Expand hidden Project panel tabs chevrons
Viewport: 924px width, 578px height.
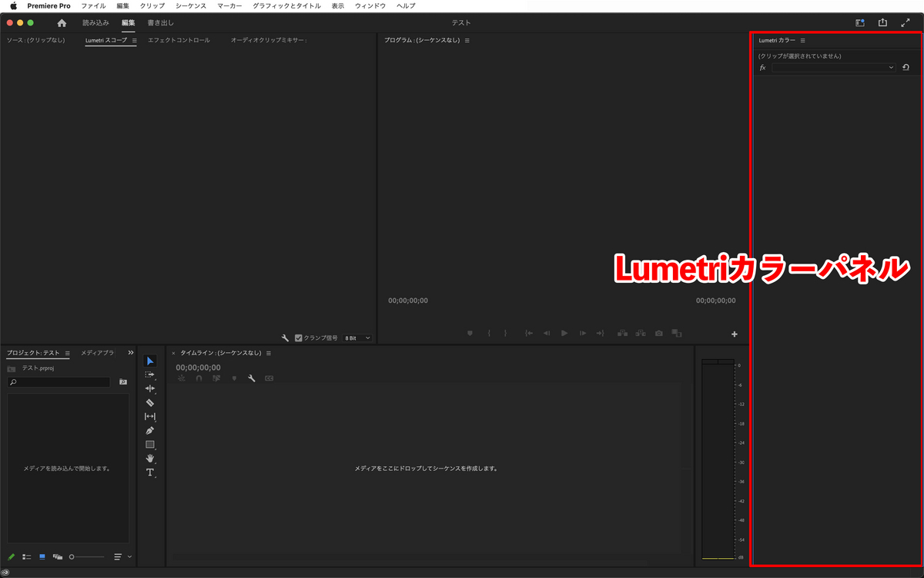click(x=130, y=353)
